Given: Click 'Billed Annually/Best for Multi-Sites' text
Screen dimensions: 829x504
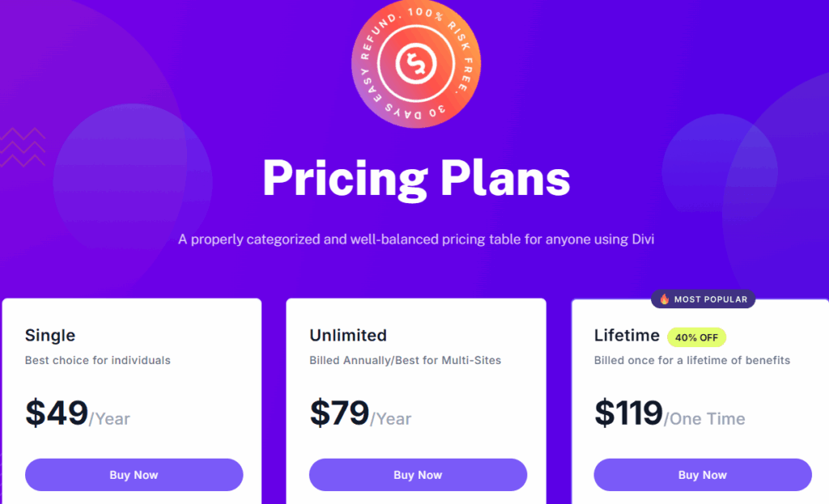Looking at the screenshot, I should tap(406, 360).
